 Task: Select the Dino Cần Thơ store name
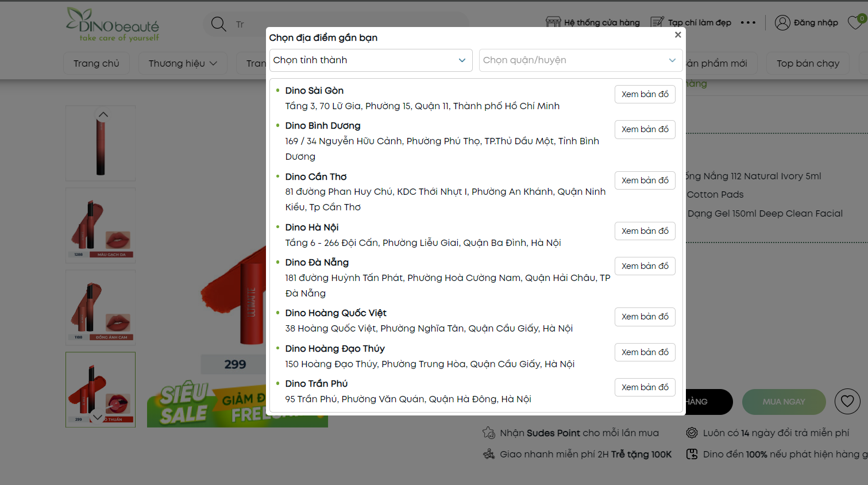click(316, 177)
